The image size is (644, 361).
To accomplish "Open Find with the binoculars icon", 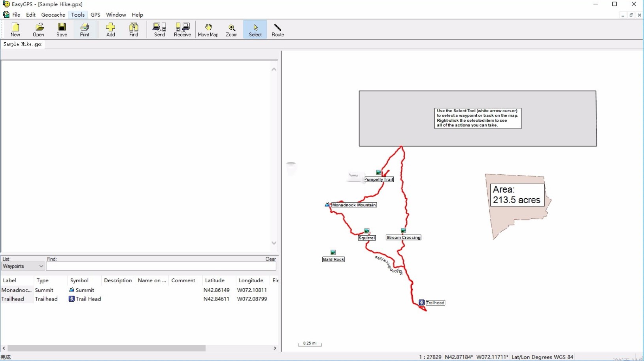I will [134, 30].
